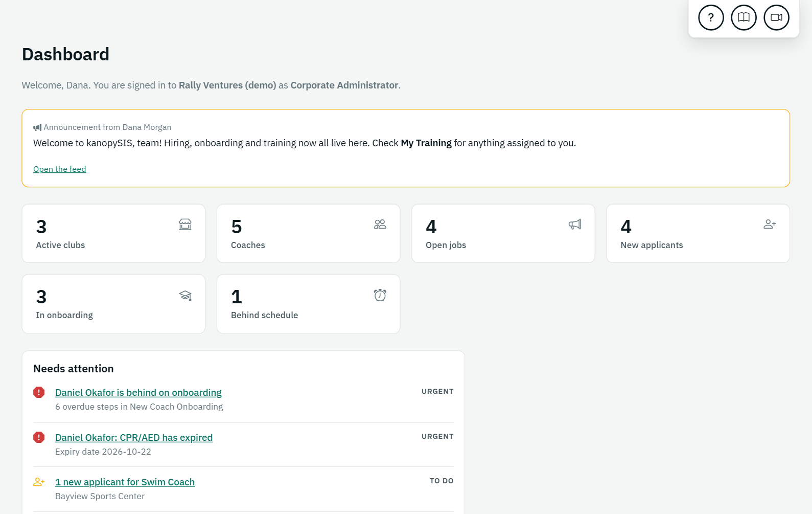Screen dimensions: 812x514
Task: Click the 'Rally Ventures (demo)' organization name
Action: click(x=227, y=85)
